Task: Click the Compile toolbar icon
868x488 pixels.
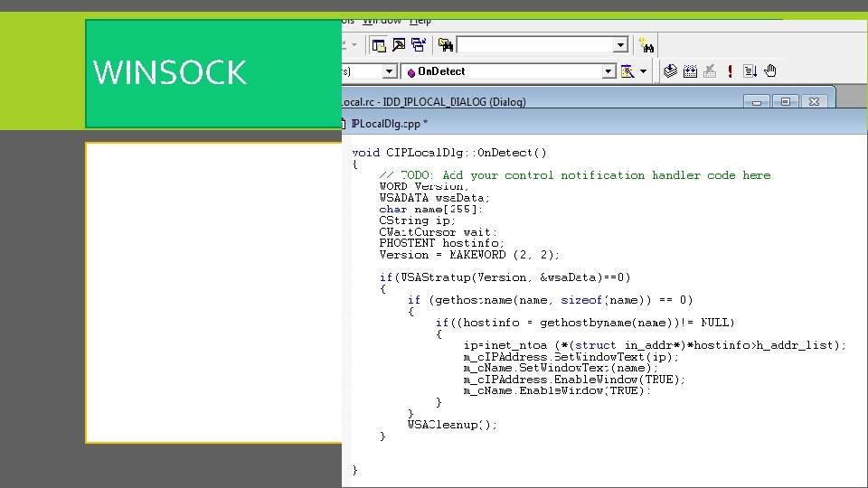Action: (670, 70)
